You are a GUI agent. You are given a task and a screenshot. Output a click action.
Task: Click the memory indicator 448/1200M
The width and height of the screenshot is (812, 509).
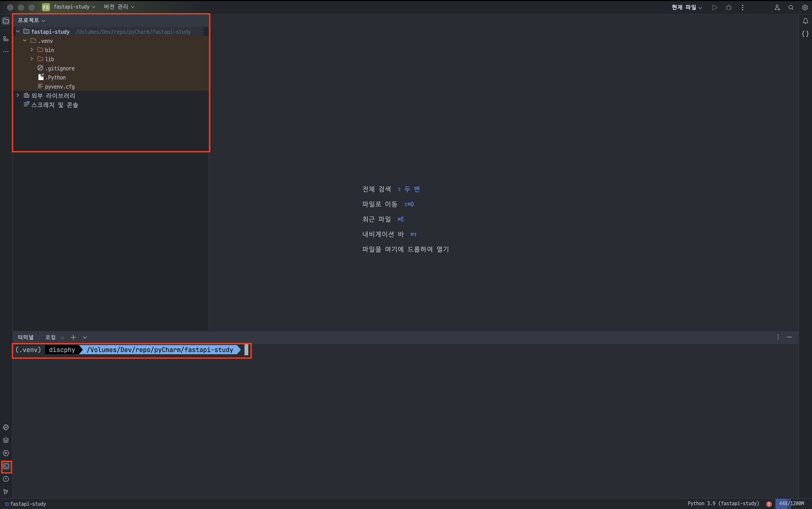(791, 503)
